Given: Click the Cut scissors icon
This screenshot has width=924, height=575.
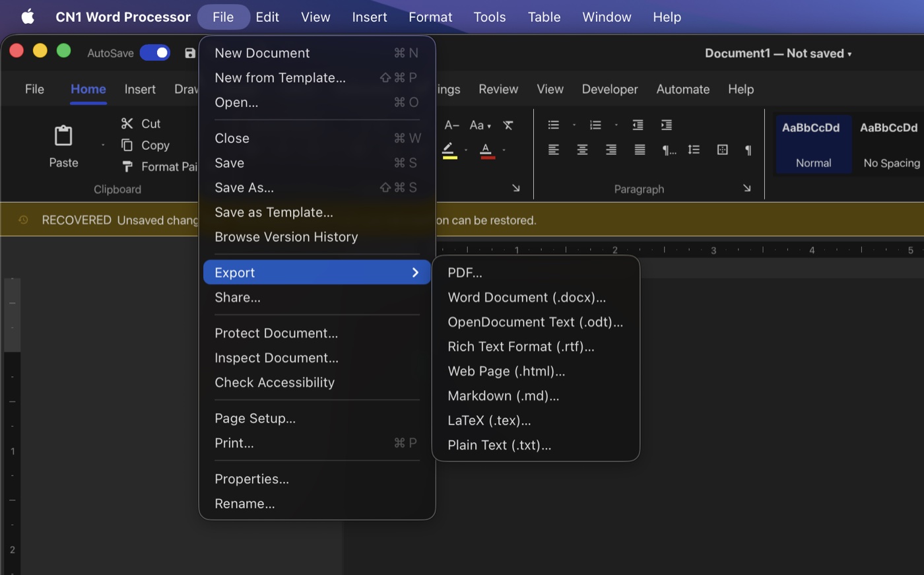Looking at the screenshot, I should click(127, 123).
